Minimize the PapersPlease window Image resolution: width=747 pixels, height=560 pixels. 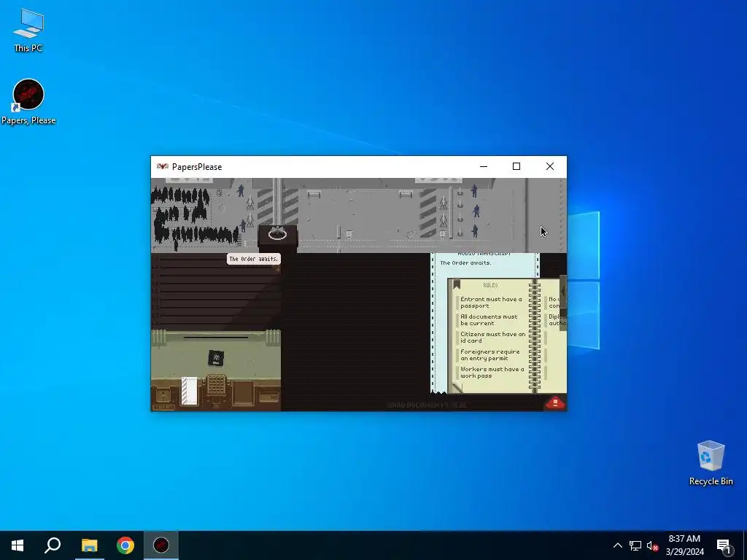(x=484, y=167)
